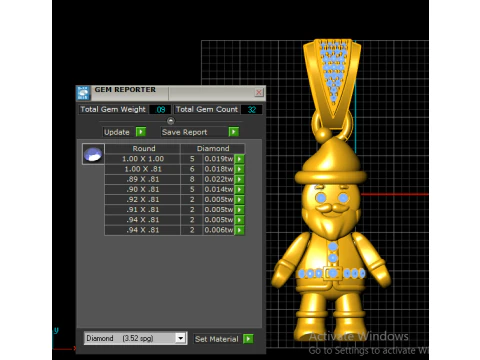Click the count 8 cell in .89 X .81 row
Viewport: 480px width, 360px height.
[x=192, y=179]
